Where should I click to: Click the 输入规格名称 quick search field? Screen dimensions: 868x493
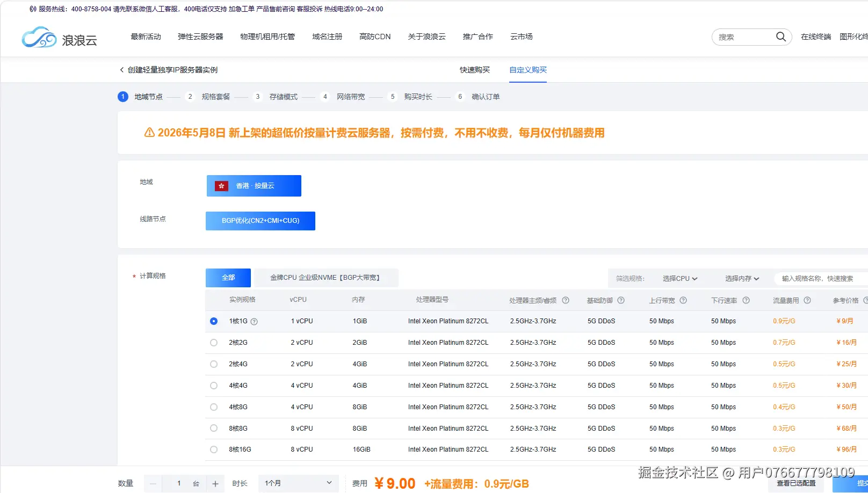[x=821, y=279]
